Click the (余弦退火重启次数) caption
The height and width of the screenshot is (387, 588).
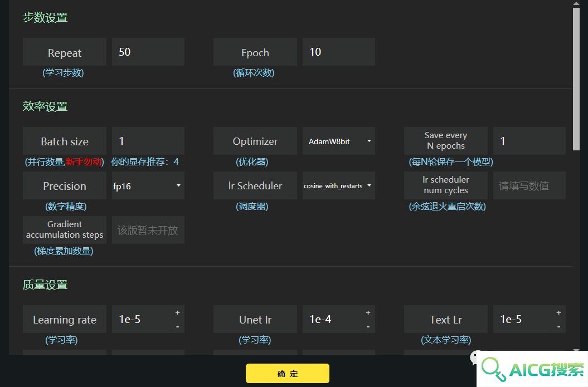(x=447, y=207)
